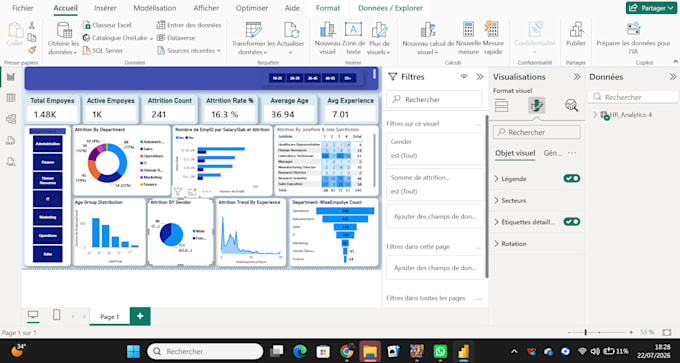This screenshot has width=680, height=363.
Task: Select the Page 1 tab
Action: click(109, 317)
